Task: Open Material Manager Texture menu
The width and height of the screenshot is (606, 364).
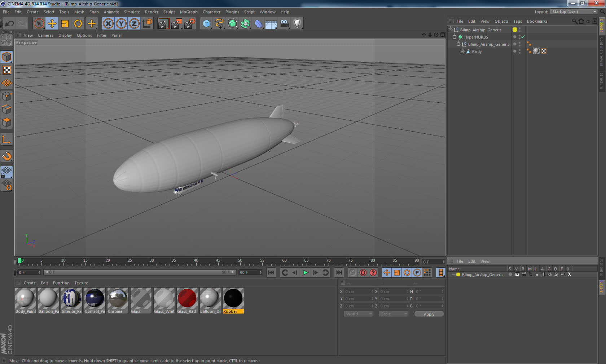Action: [x=81, y=283]
